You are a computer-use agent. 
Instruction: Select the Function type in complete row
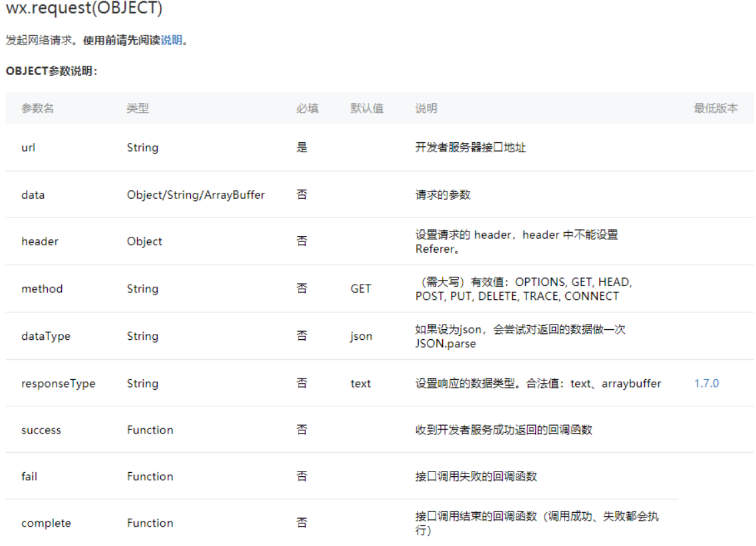[150, 523]
